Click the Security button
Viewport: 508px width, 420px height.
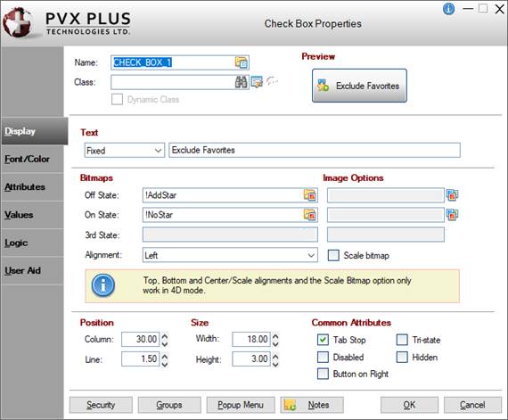(101, 405)
